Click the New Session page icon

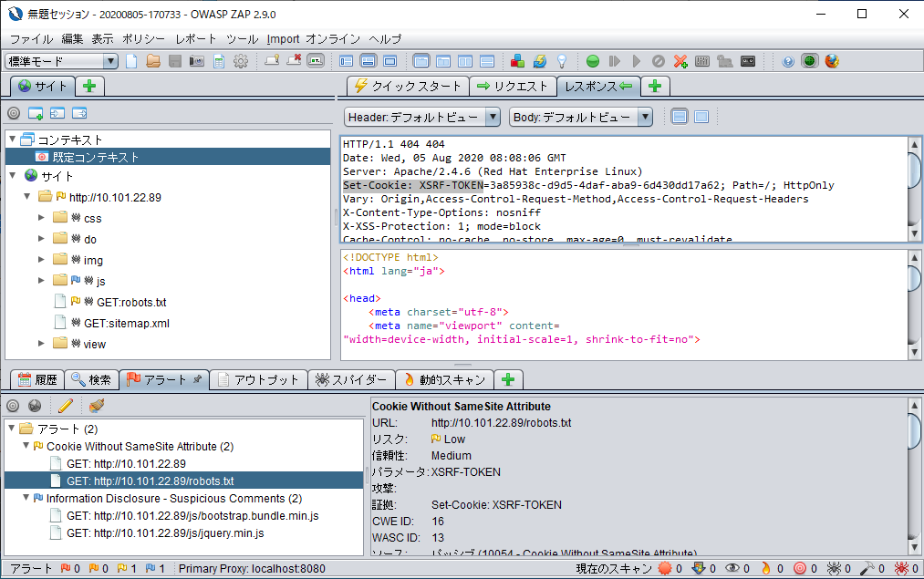[x=131, y=61]
